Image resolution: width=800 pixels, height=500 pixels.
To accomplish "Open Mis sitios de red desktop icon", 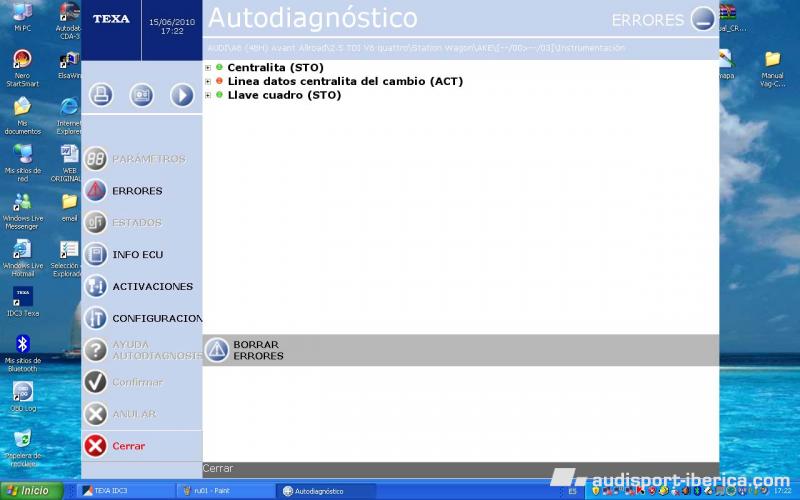I will pos(22,163).
